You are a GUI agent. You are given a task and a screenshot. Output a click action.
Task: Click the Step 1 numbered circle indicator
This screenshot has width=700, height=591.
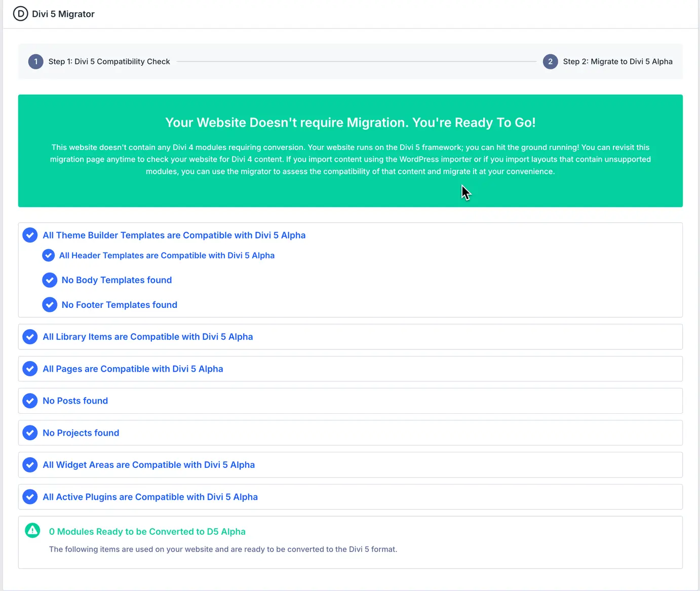tap(35, 61)
